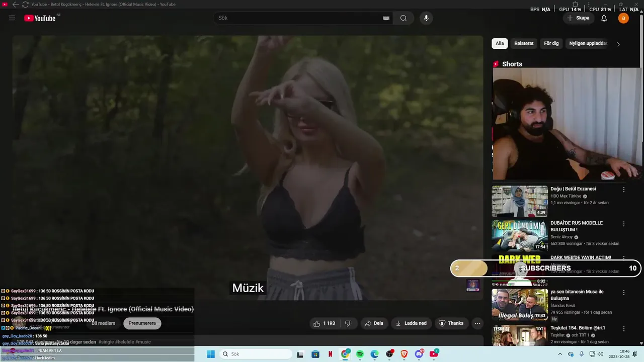This screenshot has width=644, height=362.
Task: Click the browser back arrow
Action: [x=15, y=4]
